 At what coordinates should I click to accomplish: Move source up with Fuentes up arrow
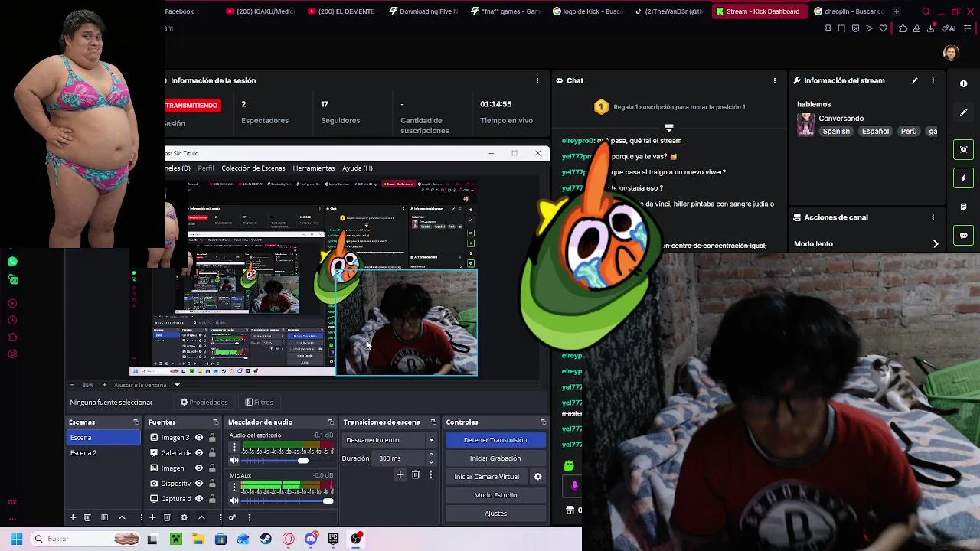pos(201,517)
